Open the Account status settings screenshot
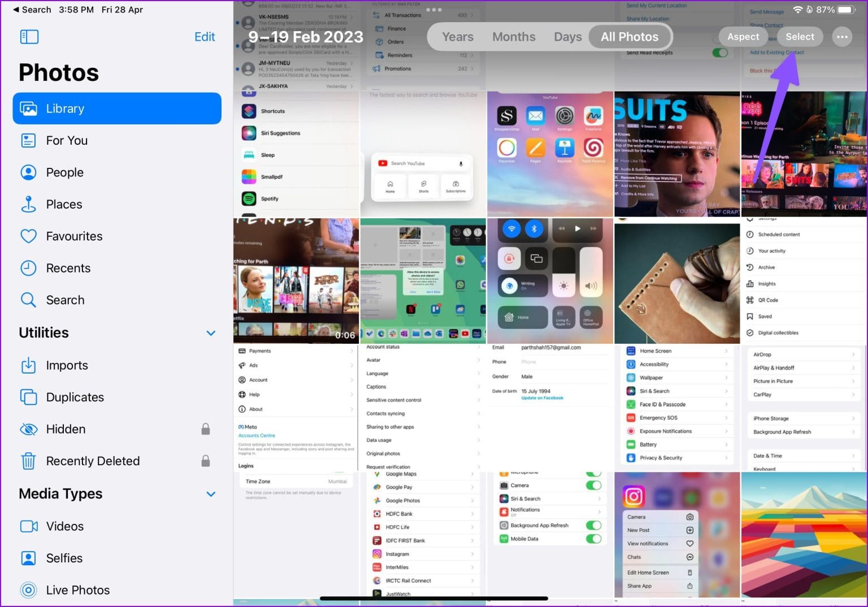 423,408
